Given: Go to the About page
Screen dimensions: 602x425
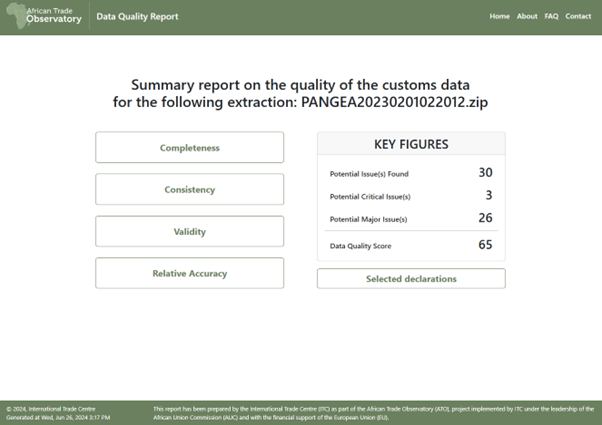Looking at the screenshot, I should pos(527,17).
